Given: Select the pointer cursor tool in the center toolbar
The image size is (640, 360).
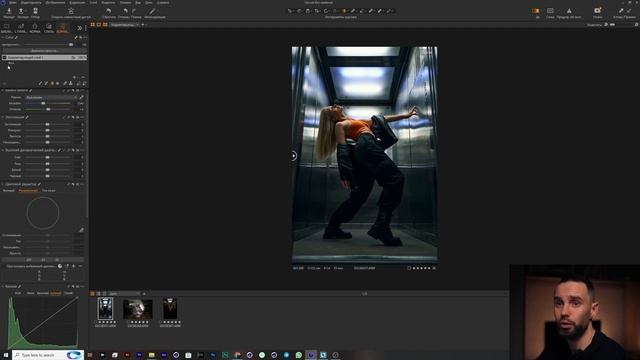Looking at the screenshot, I should pos(290,11).
